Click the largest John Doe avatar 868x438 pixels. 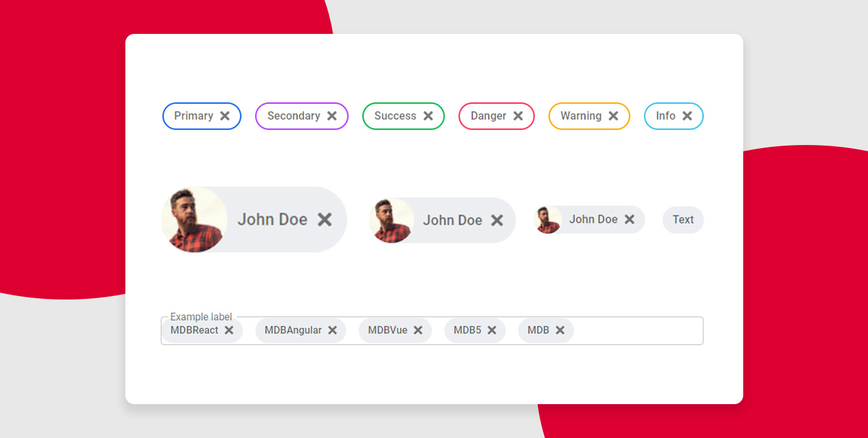(194, 220)
